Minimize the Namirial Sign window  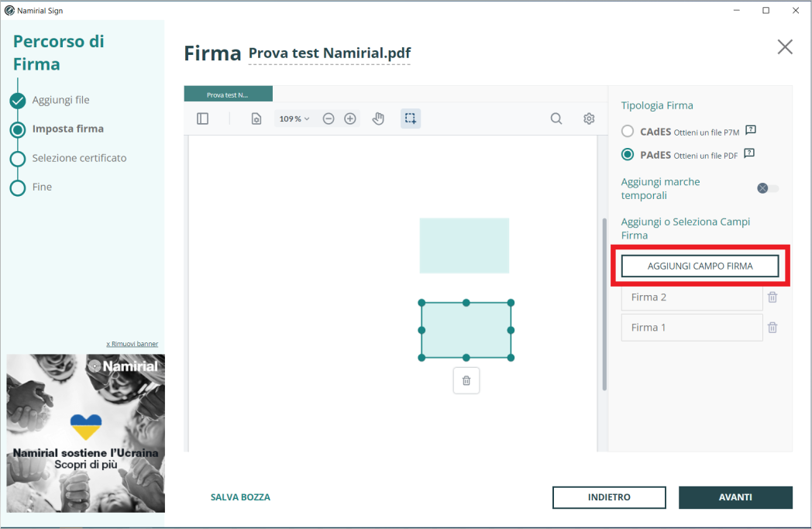coord(736,10)
